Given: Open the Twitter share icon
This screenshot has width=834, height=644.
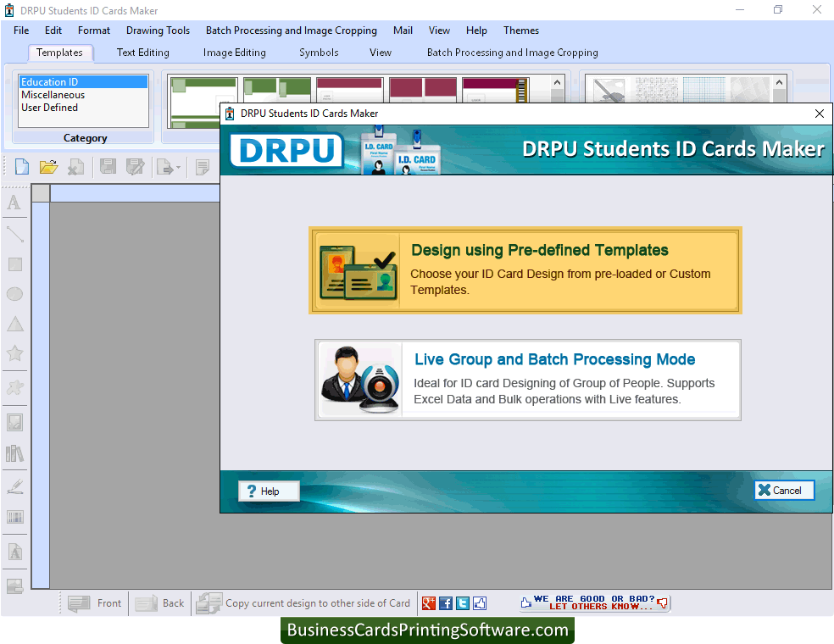Looking at the screenshot, I should (x=463, y=603).
